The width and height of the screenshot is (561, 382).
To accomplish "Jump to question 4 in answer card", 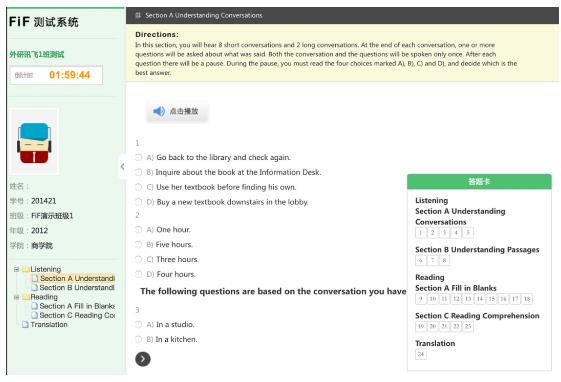I will pos(456,233).
